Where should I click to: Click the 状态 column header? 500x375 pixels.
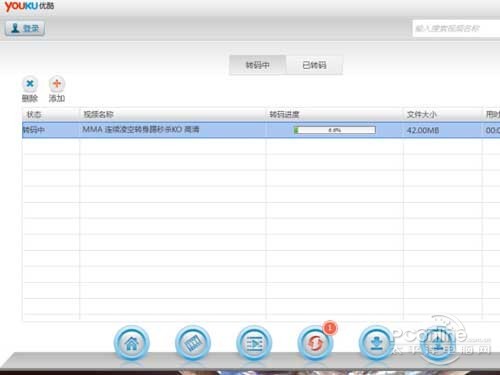(51, 115)
